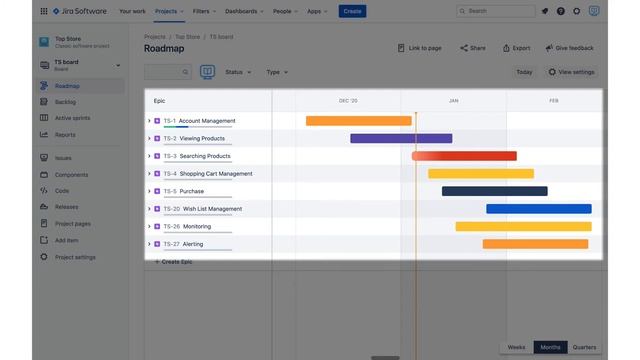Click the Jira Software logo

(80, 11)
